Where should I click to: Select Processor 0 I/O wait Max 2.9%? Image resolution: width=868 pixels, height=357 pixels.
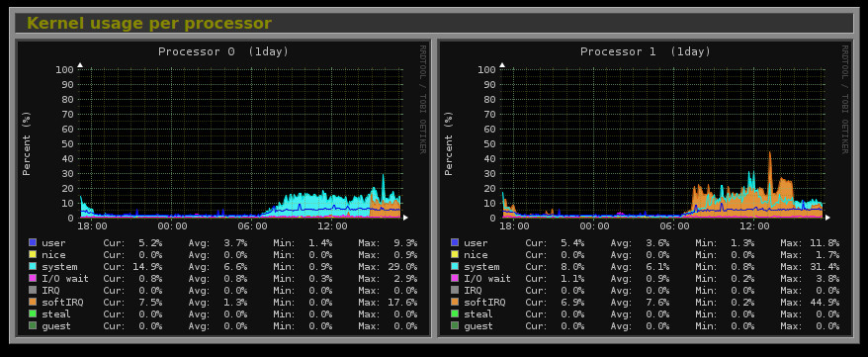(405, 279)
